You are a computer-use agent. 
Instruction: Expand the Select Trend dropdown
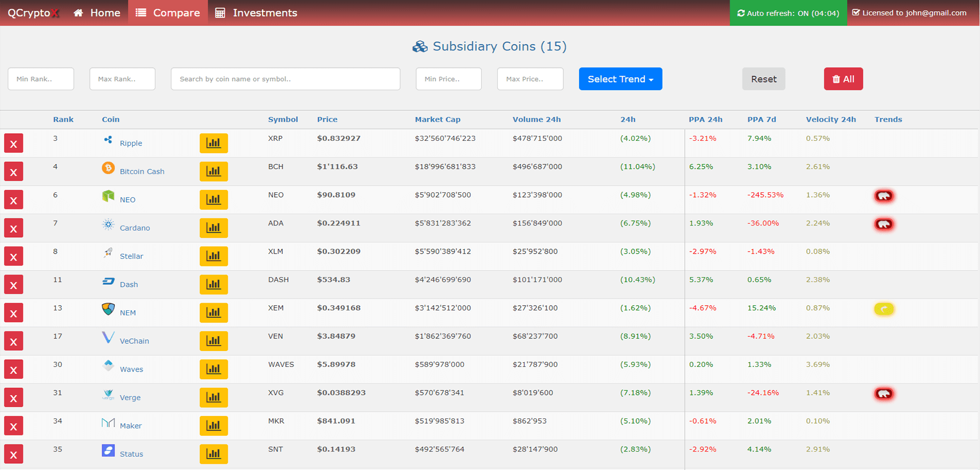(620, 79)
